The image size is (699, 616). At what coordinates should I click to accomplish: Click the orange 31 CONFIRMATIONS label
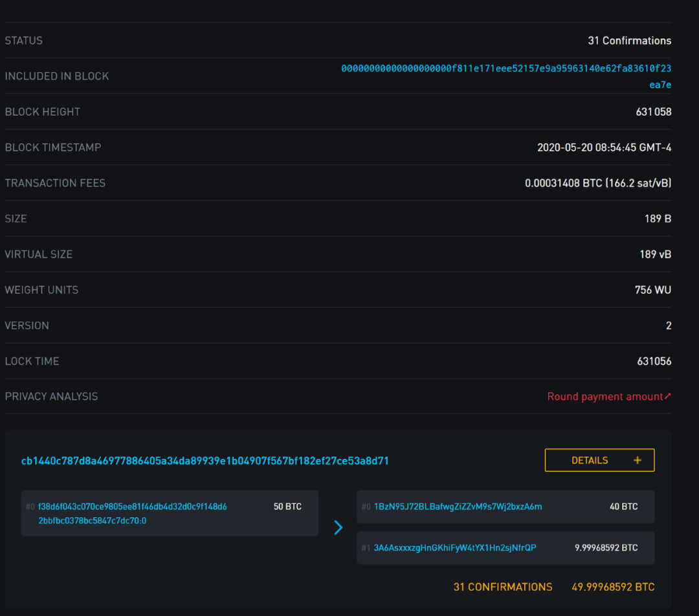[x=503, y=588]
